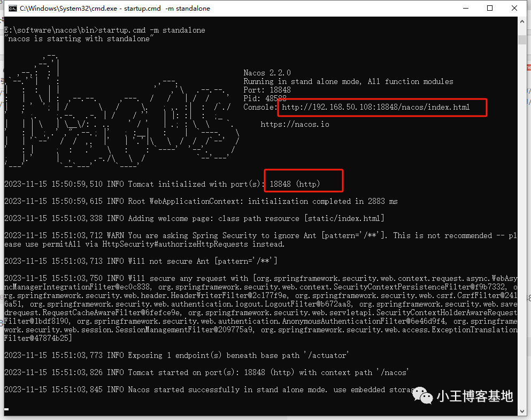This screenshot has width=531, height=420.
Task: Click the vertical scrollbar thumb
Action: pyautogui.click(x=522, y=40)
